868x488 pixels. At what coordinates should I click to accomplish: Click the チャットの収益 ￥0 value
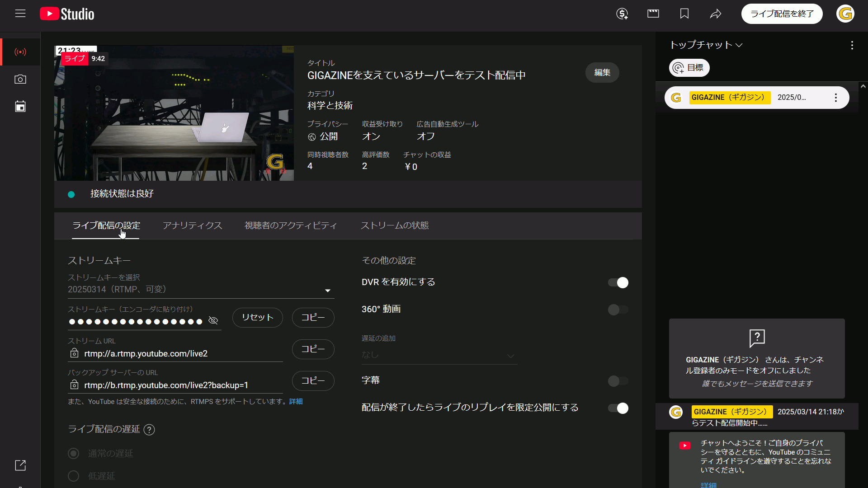(411, 167)
